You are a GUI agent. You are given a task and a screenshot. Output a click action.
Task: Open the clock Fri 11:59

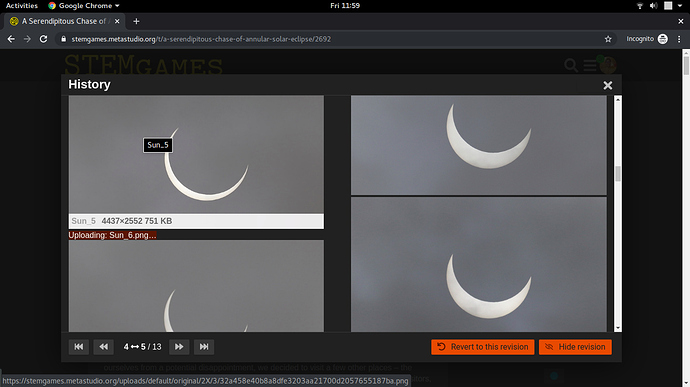(x=345, y=6)
